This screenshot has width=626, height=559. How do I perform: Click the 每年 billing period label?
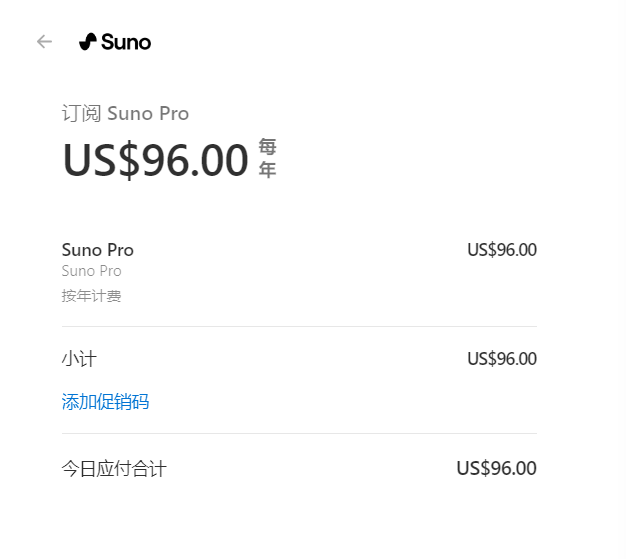click(267, 159)
